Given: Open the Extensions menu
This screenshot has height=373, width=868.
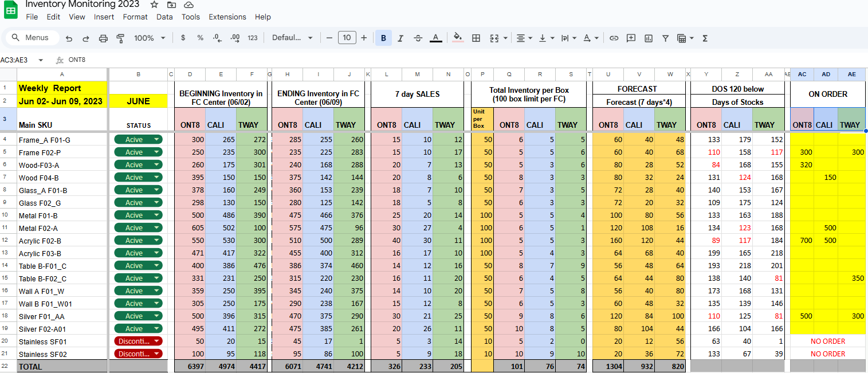Looking at the screenshot, I should pos(228,17).
